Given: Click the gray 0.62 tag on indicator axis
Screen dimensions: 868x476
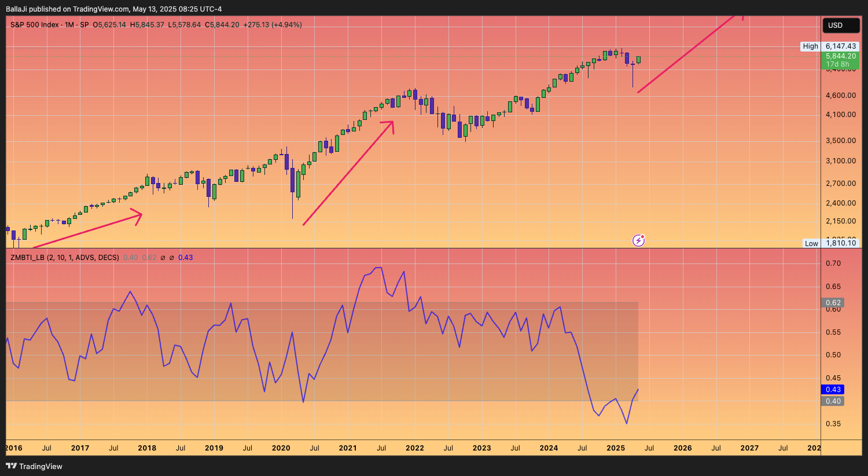Looking at the screenshot, I should tap(833, 303).
